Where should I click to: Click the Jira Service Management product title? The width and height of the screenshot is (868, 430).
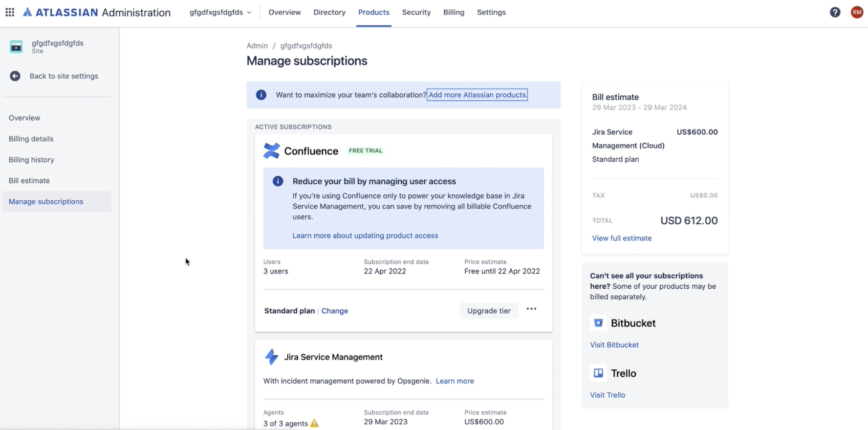[333, 357]
